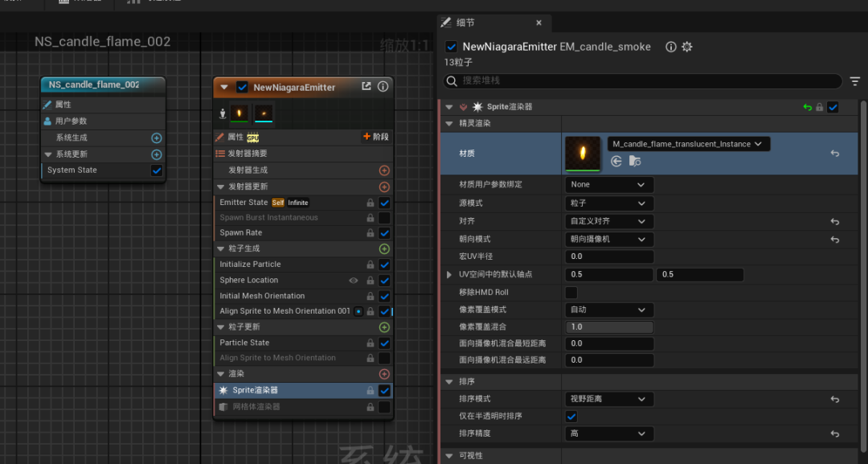
Task: Use selected asset arrow icon under material
Action: click(x=616, y=161)
